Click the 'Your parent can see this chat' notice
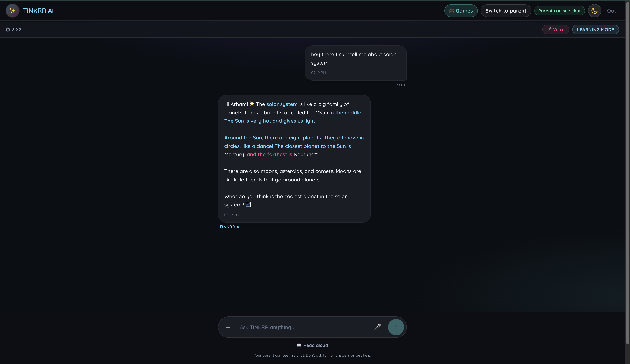Screen dimensions: 630x364 312,355
